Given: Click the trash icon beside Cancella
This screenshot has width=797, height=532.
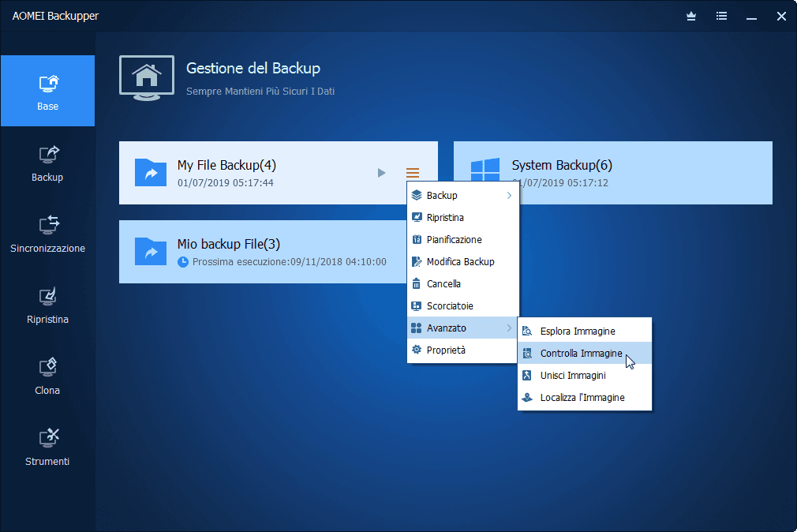Looking at the screenshot, I should (x=417, y=284).
